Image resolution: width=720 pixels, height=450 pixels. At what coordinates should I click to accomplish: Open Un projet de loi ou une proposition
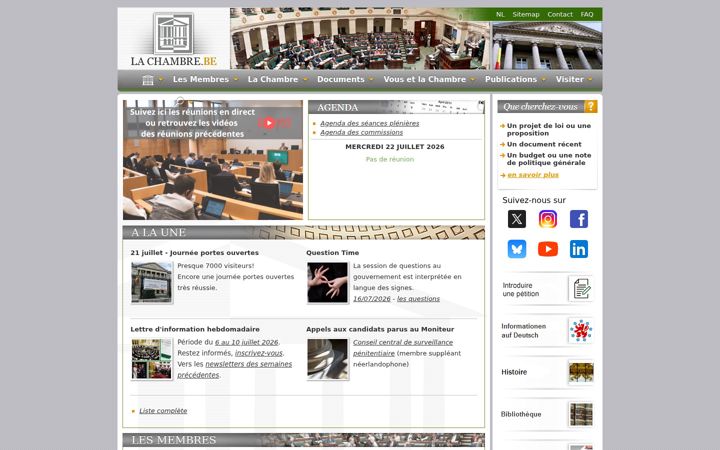(549, 129)
